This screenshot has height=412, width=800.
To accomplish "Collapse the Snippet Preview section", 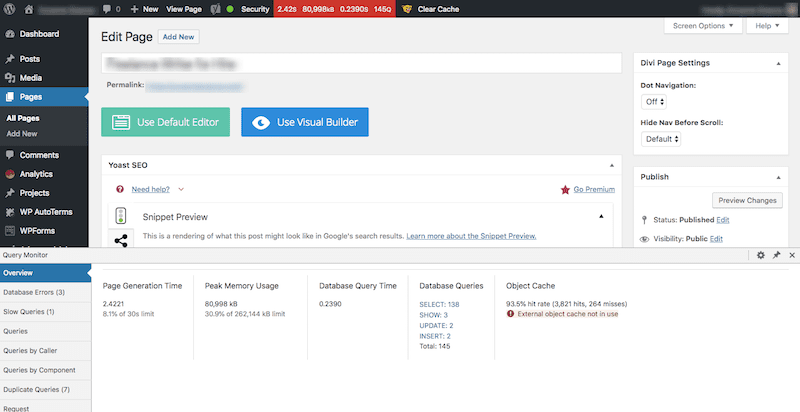I will click(602, 216).
